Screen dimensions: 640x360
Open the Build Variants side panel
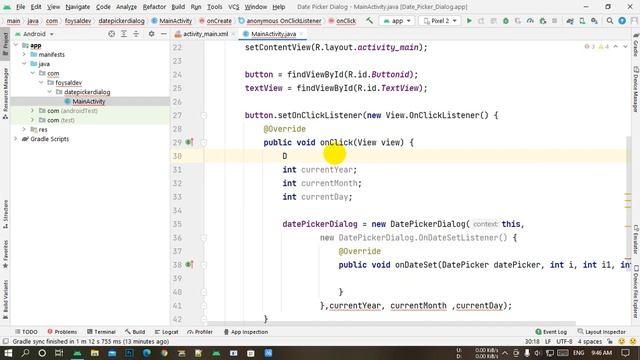click(x=5, y=299)
